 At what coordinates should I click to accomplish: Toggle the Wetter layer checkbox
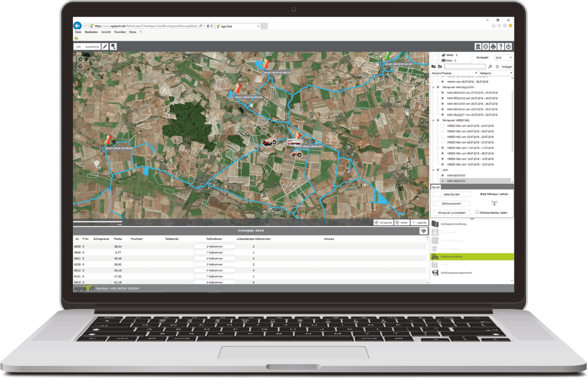(438, 55)
